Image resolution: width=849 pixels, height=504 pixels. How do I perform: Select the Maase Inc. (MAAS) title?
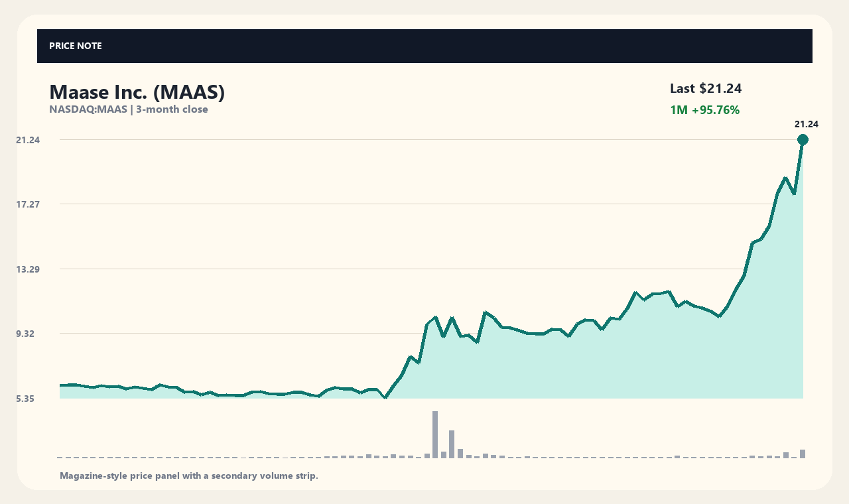point(137,92)
